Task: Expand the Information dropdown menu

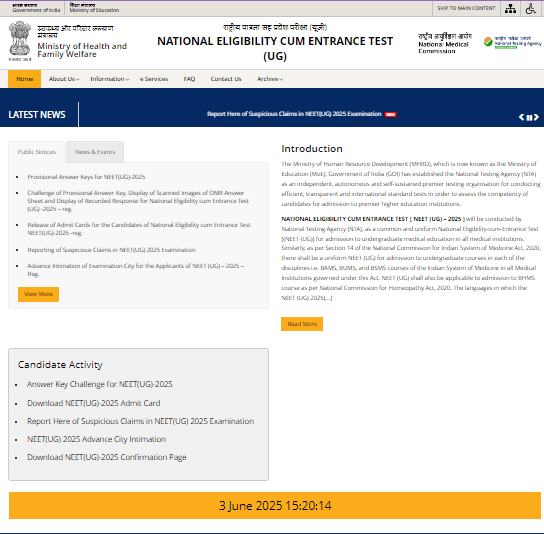Action: (110, 79)
